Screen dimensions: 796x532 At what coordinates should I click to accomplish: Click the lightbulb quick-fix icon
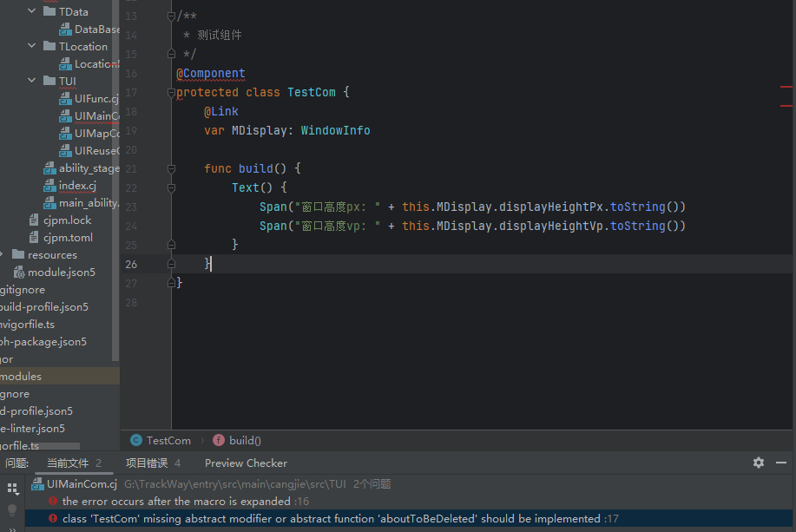click(x=12, y=509)
